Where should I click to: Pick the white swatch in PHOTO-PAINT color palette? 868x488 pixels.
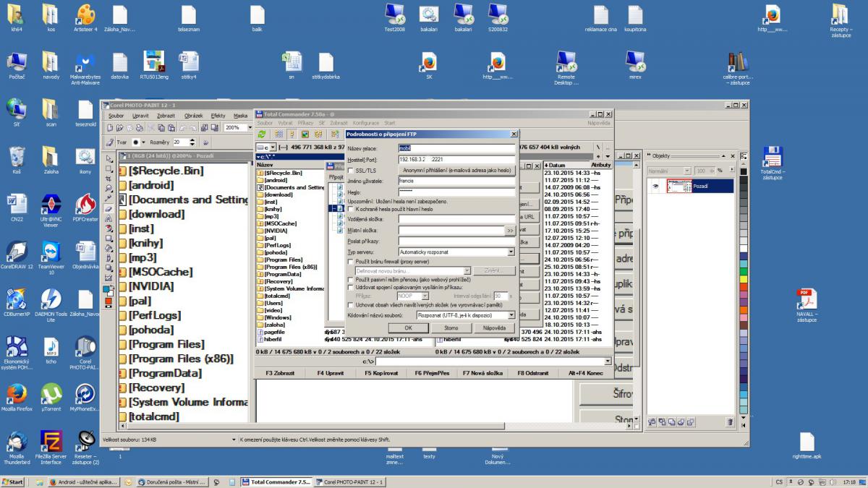click(x=743, y=248)
